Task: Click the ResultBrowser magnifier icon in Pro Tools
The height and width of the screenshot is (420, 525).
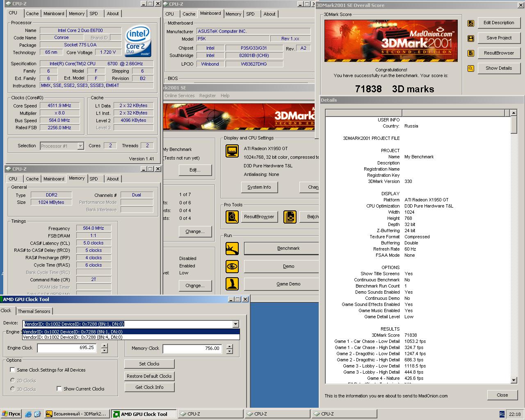Action: tap(232, 217)
